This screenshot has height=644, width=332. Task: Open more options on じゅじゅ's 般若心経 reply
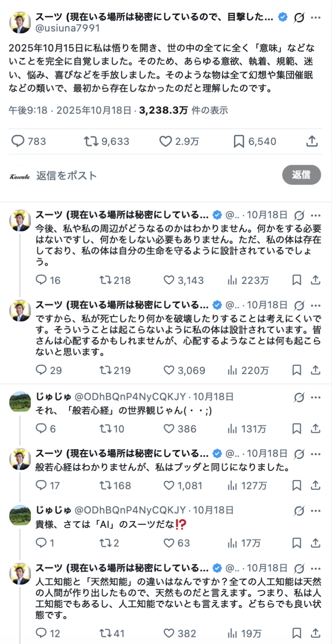point(316,397)
